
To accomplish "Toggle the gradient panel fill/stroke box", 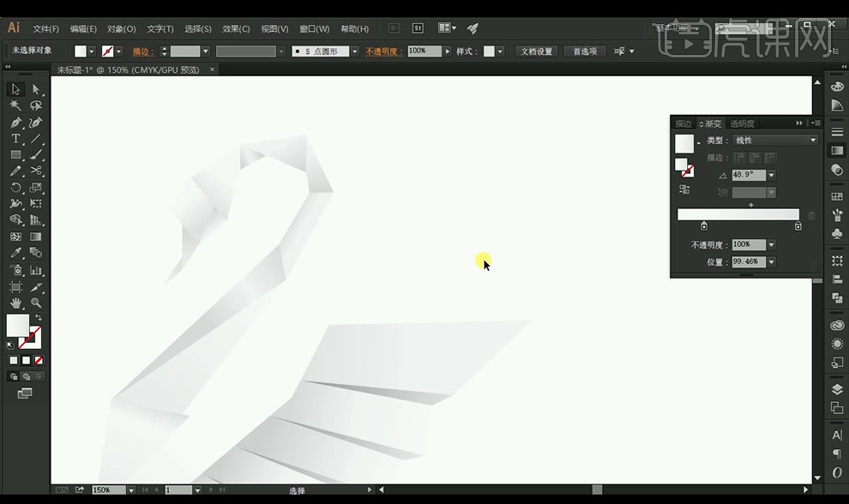I will (x=684, y=167).
